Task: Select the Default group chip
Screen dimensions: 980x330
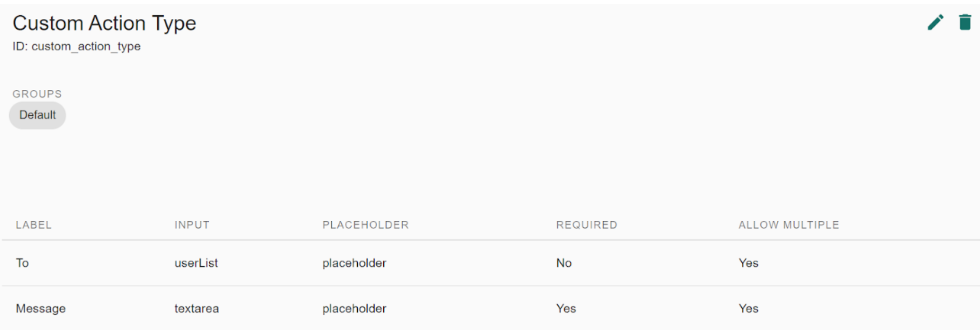Action: pos(37,115)
